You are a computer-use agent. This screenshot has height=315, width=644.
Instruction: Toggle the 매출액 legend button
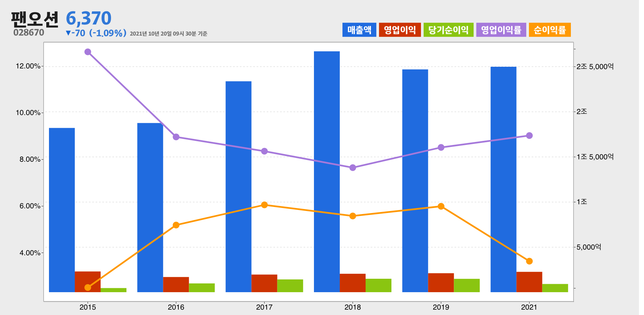coord(359,30)
